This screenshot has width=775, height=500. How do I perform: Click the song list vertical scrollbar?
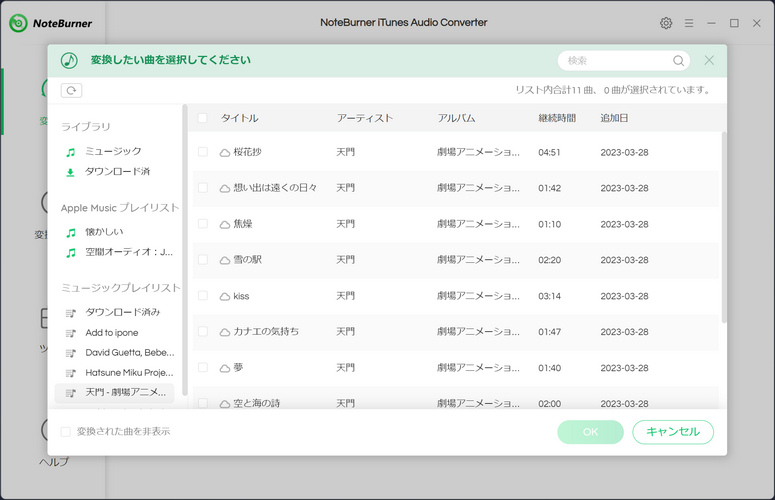click(724, 227)
